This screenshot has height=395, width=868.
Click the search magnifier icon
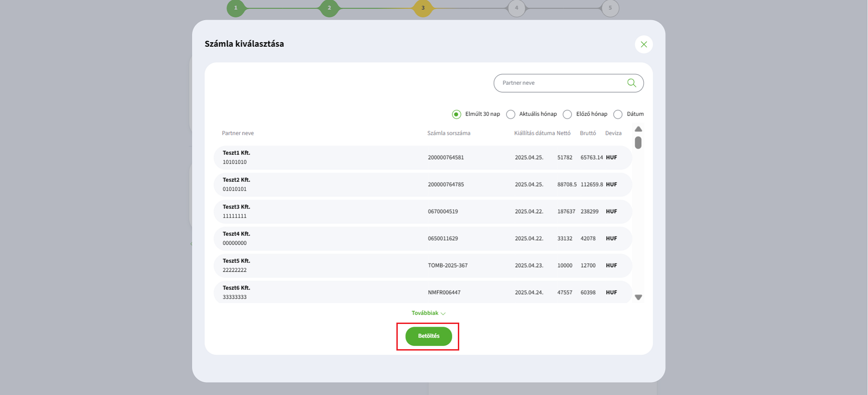point(631,83)
